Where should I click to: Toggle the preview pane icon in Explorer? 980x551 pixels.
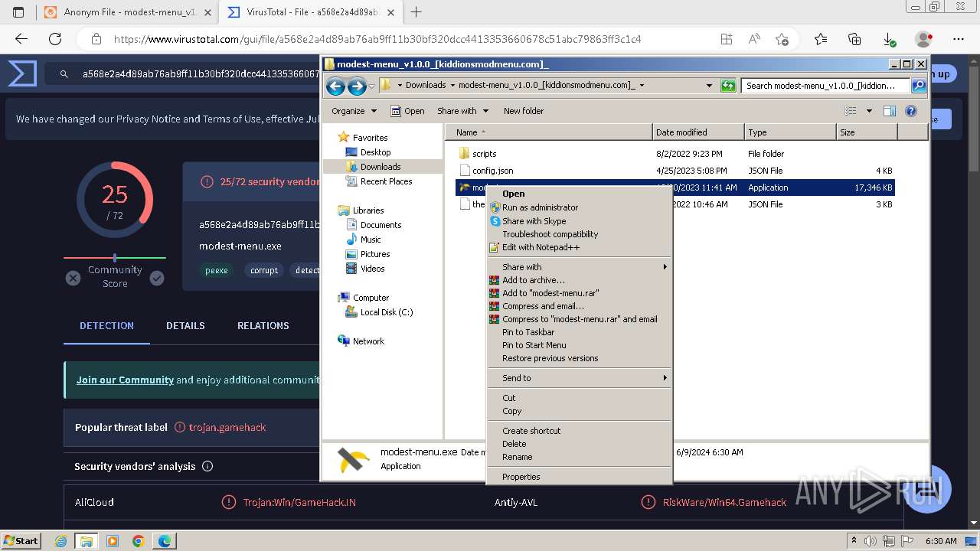(889, 111)
